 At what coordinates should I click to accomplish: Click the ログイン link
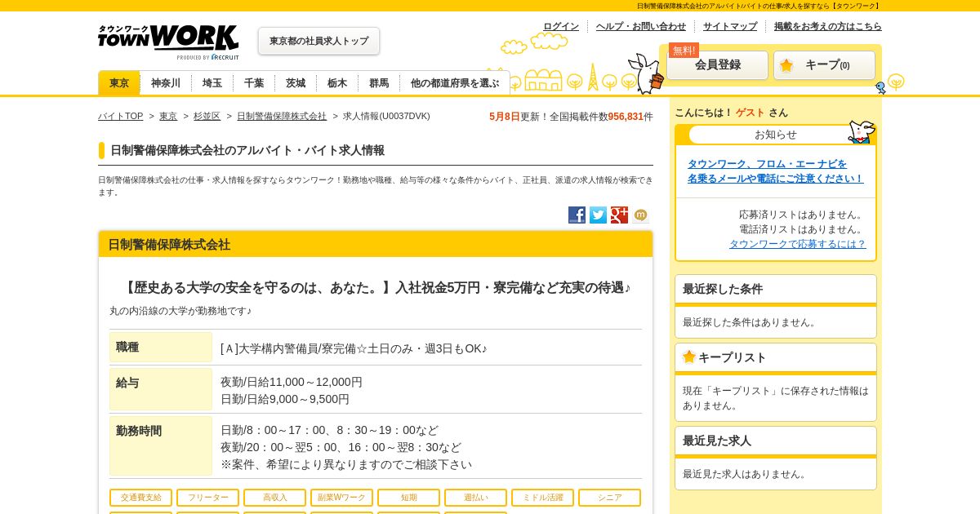pyautogui.click(x=561, y=26)
